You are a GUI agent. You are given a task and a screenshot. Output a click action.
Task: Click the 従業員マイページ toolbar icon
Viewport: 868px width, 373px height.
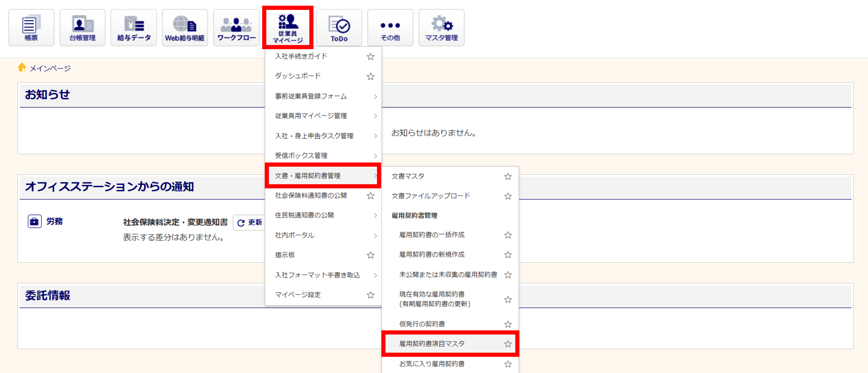pyautogui.click(x=288, y=27)
